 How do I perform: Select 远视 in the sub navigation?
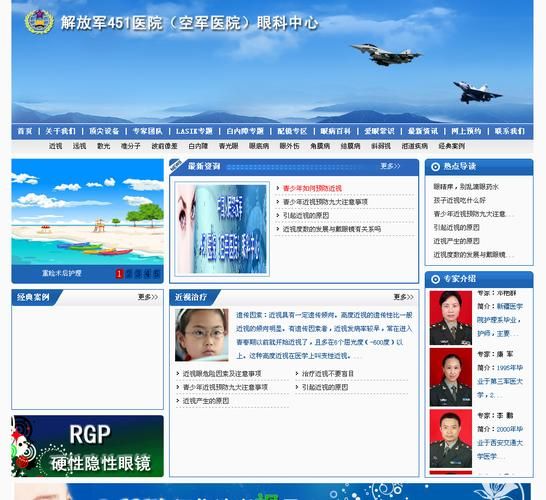point(79,146)
